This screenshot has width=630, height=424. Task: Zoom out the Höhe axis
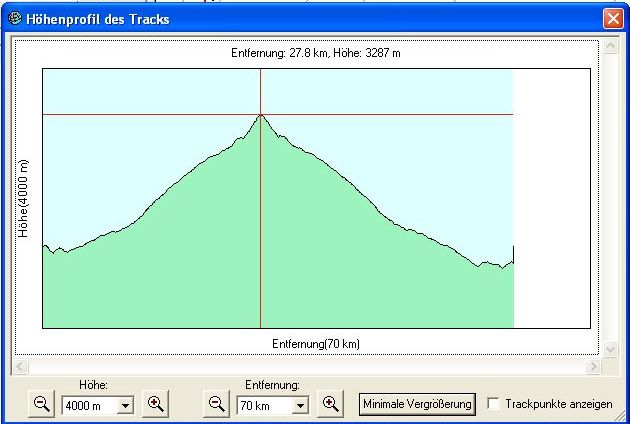click(42, 404)
